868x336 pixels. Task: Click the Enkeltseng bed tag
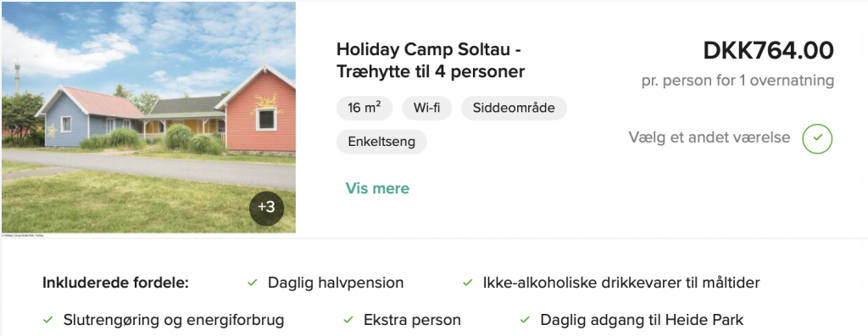[381, 142]
